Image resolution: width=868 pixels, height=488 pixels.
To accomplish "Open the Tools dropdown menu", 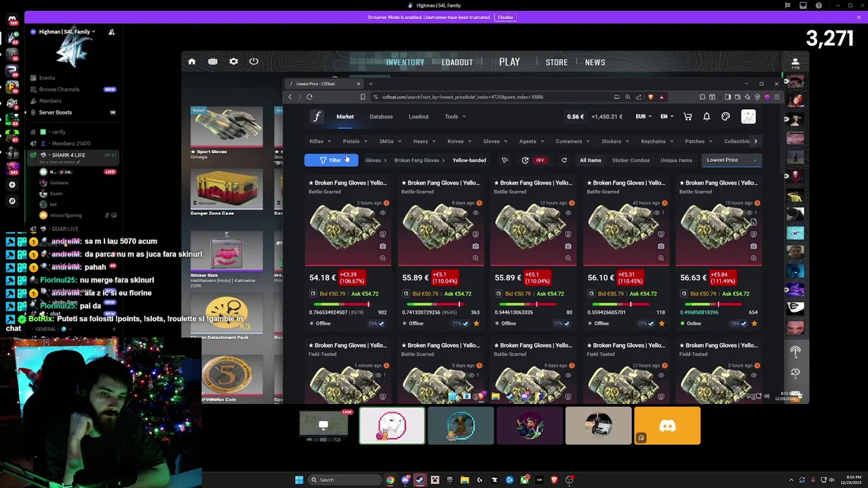I will pyautogui.click(x=455, y=117).
